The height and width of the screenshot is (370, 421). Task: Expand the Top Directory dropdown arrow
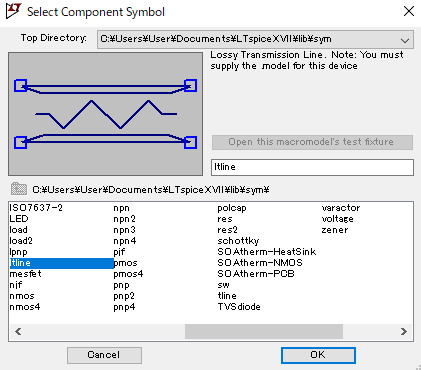(x=405, y=40)
